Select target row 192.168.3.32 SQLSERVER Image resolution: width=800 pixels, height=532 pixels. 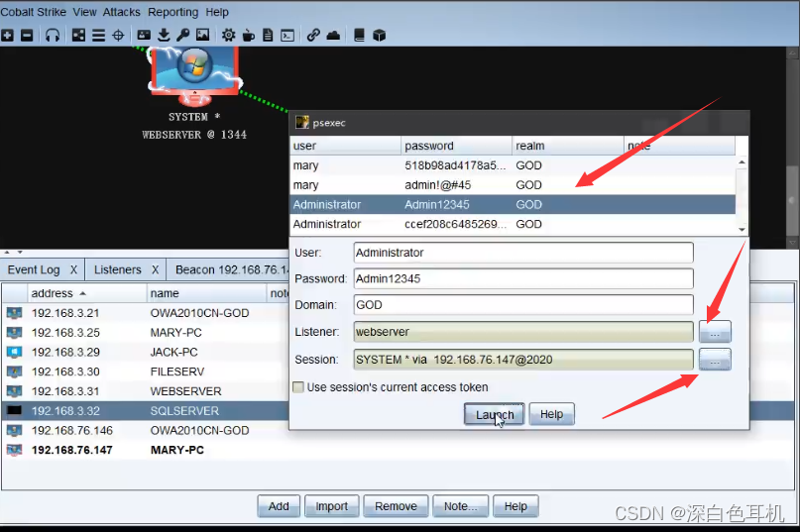(x=146, y=410)
